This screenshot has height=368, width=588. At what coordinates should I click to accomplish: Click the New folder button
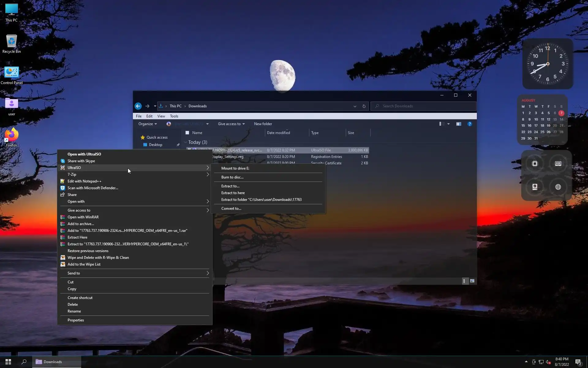[x=263, y=124]
